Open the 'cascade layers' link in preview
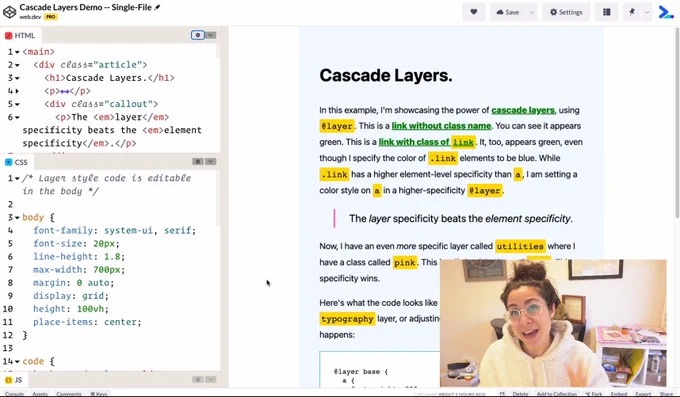Image resolution: width=680 pixels, height=397 pixels. pos(523,110)
